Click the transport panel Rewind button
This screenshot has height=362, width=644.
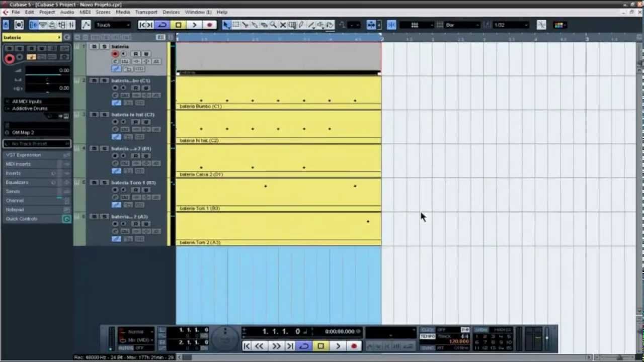[259, 346]
